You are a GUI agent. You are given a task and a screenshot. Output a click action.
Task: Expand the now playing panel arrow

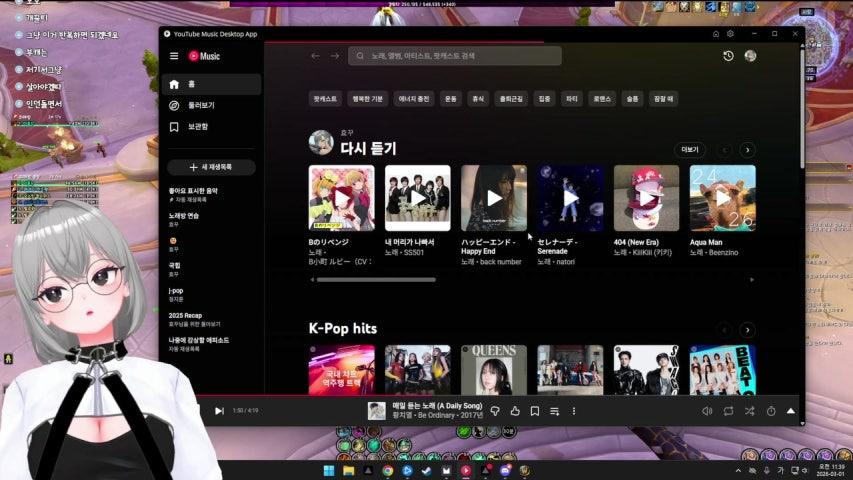(791, 411)
